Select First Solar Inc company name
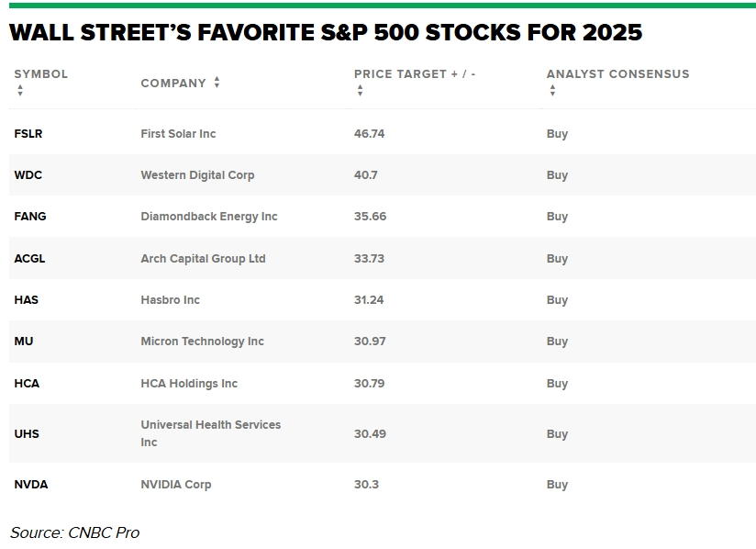This screenshot has height=549, width=756. point(178,134)
